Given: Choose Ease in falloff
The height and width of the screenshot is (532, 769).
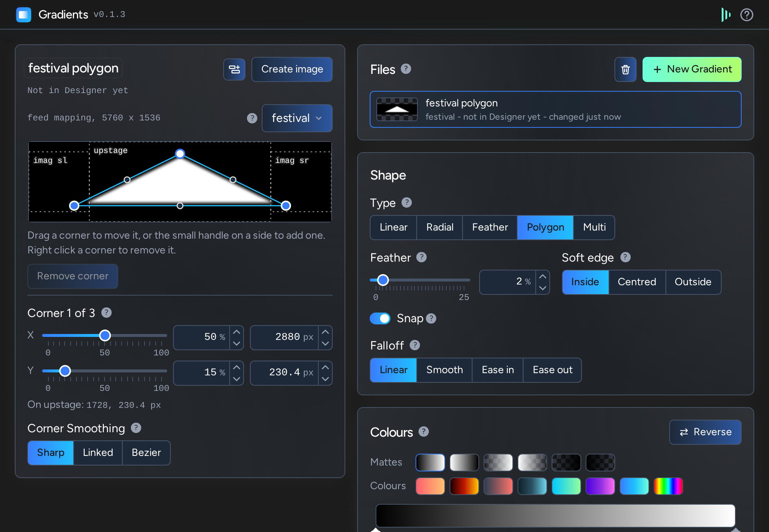Looking at the screenshot, I should (x=498, y=370).
